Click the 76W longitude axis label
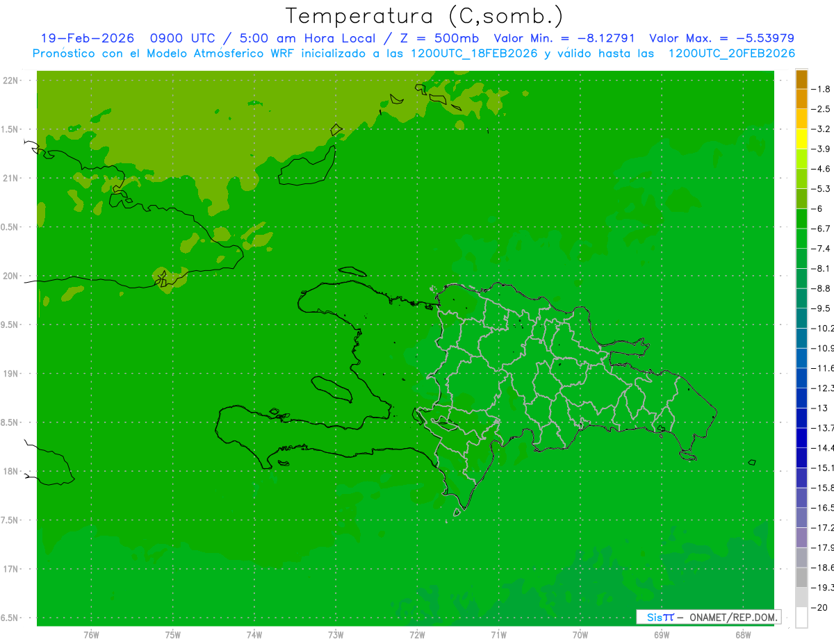Viewport: 834px width, 644px height. [91, 635]
